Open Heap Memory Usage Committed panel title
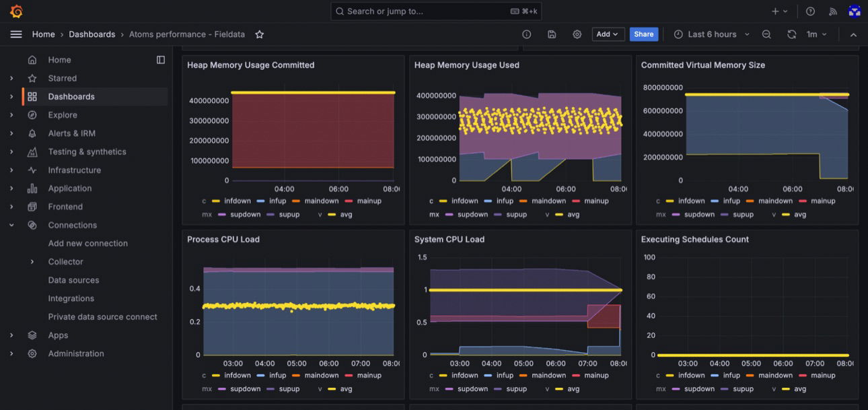 [x=251, y=65]
